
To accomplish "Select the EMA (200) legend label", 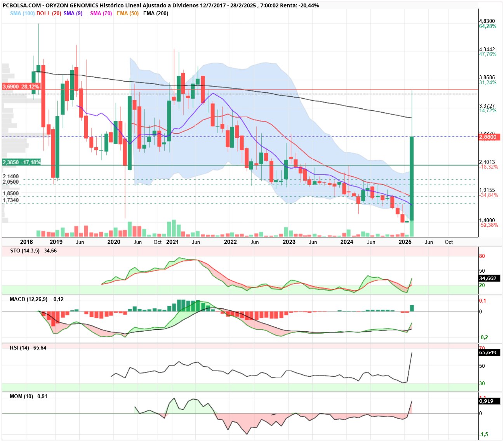I will [x=156, y=13].
